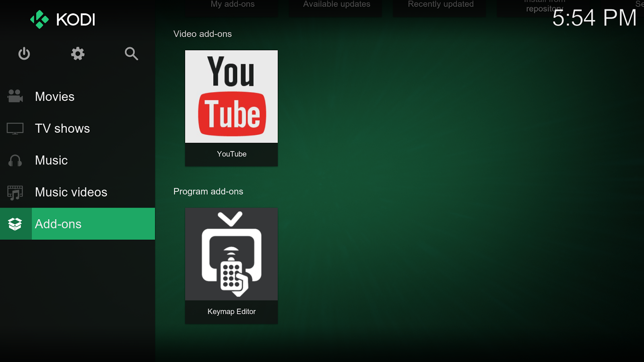Click the 5:54 PM clock
Screen dimensions: 644x362
click(594, 18)
